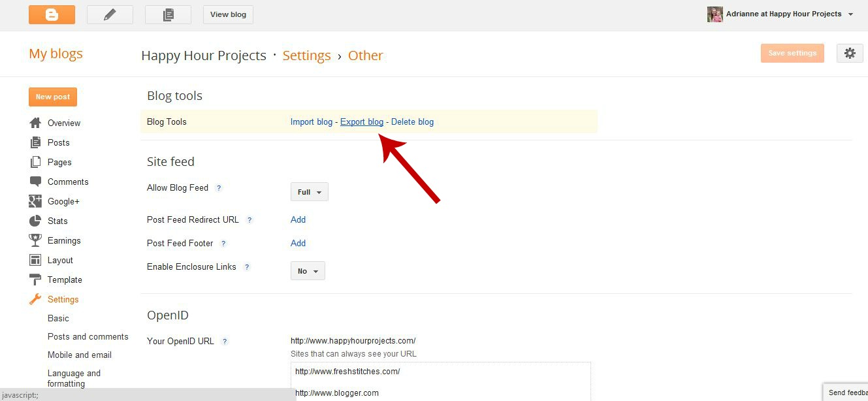
Task: Click the Earnings trophy icon
Action: [x=35, y=240]
